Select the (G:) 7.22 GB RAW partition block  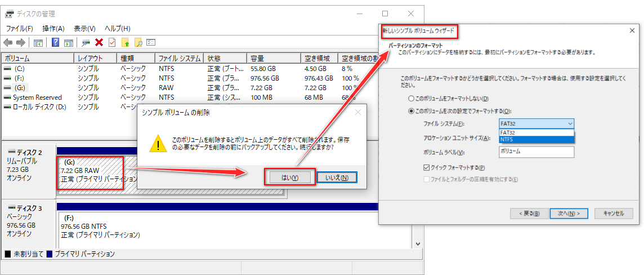pos(91,172)
